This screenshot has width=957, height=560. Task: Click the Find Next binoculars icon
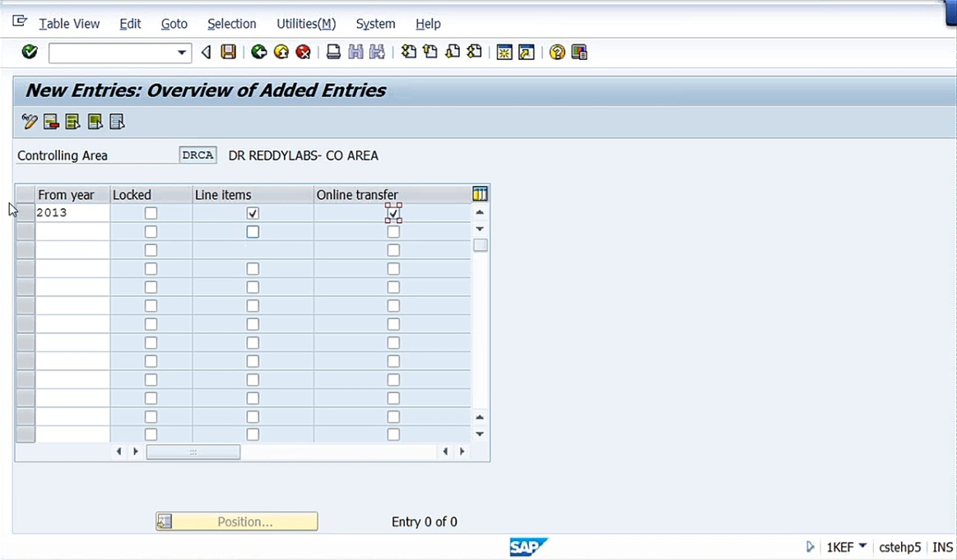pos(377,52)
